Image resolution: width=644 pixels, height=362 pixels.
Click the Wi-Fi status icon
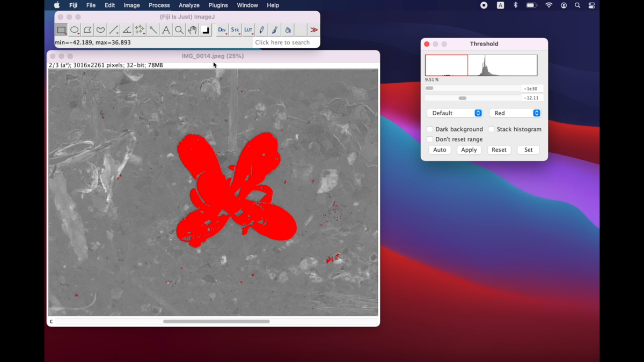pyautogui.click(x=548, y=5)
